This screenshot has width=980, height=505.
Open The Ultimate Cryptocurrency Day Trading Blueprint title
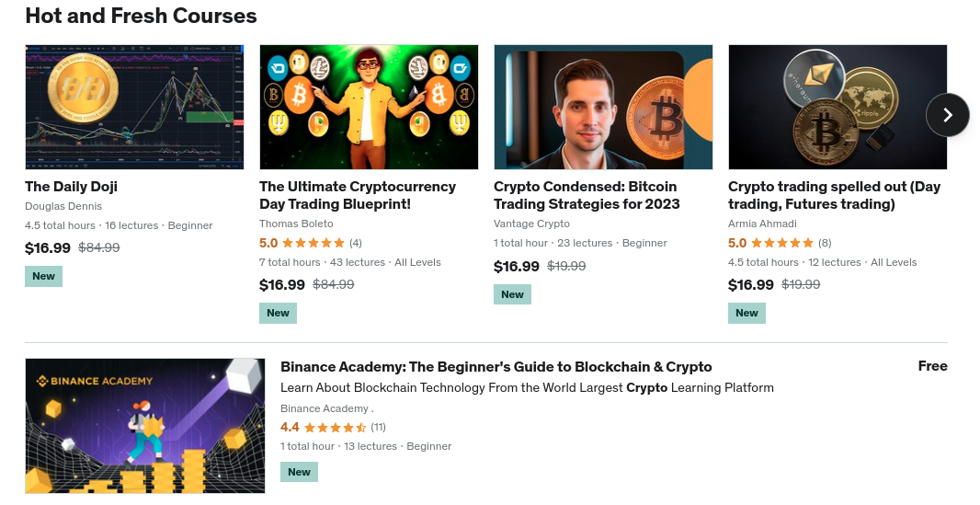[358, 195]
